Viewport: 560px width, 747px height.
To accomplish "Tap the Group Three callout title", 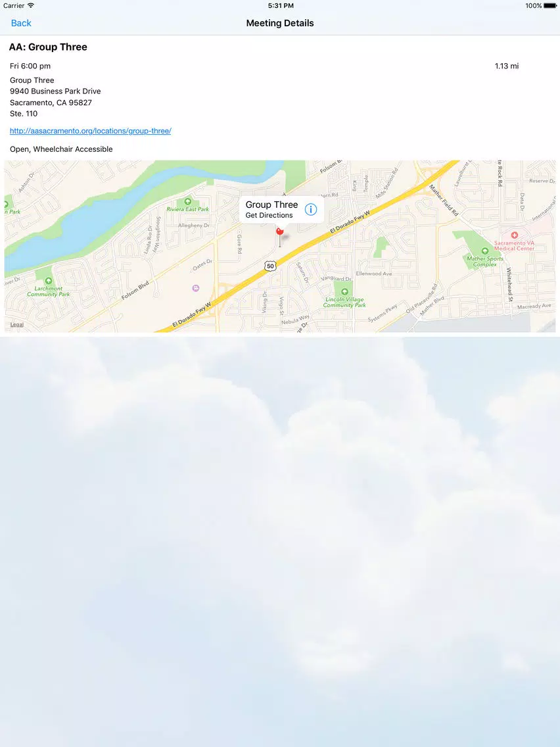I will [x=271, y=205].
